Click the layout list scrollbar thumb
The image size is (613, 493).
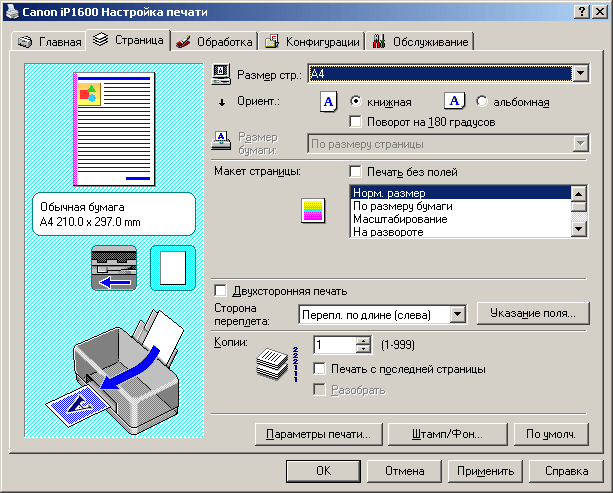[579, 206]
